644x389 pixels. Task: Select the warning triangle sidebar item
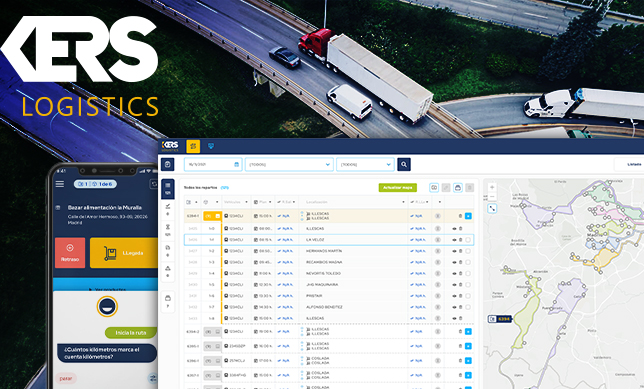coord(168,271)
